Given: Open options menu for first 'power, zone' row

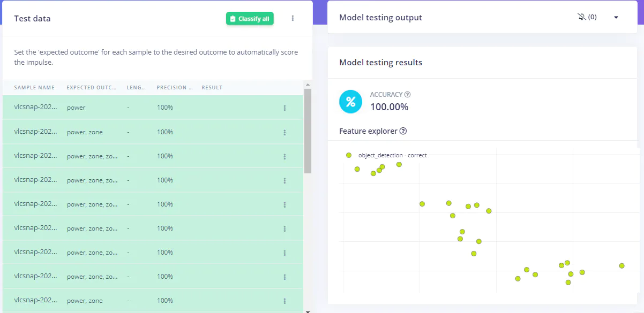Looking at the screenshot, I should [x=284, y=132].
